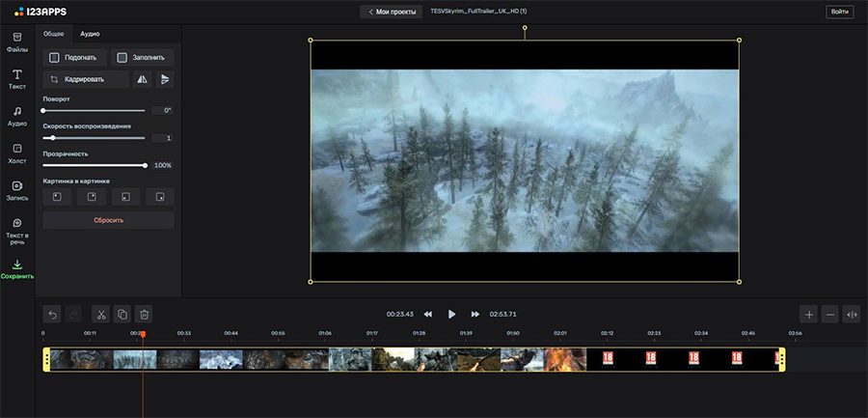Delete the selected clip
The width and height of the screenshot is (868, 418).
[x=144, y=315]
